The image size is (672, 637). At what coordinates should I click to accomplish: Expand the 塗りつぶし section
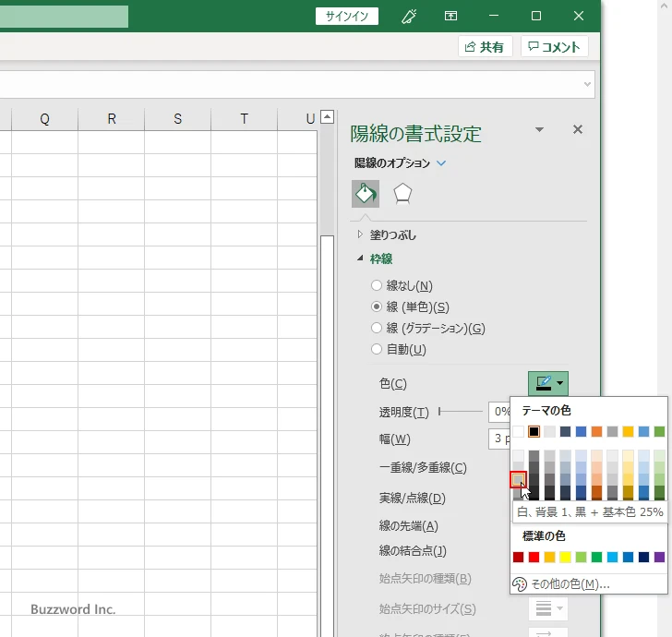[360, 234]
